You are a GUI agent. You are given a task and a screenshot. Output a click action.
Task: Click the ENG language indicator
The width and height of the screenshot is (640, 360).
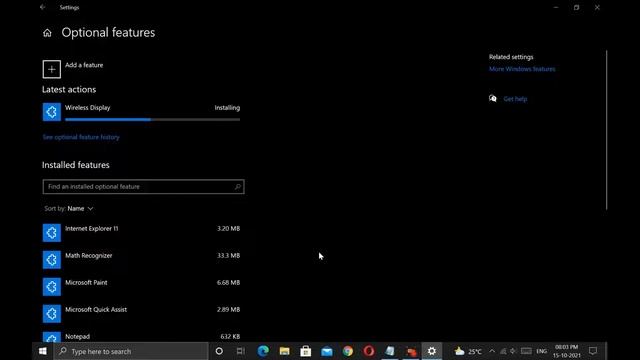click(x=542, y=351)
